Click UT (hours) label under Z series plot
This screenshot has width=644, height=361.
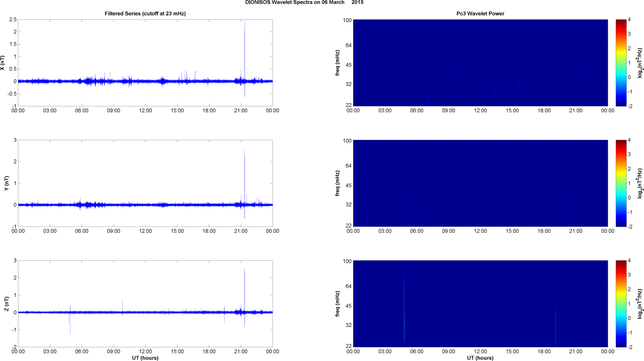tap(145, 358)
